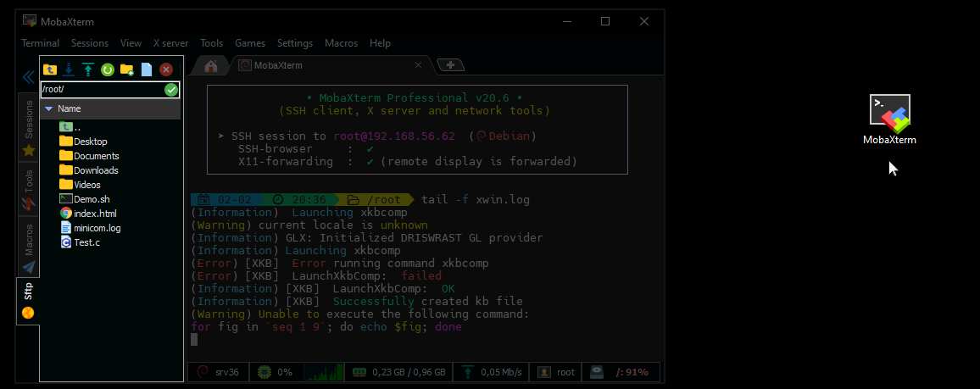Click the red delete selected files icon

pyautogui.click(x=165, y=69)
